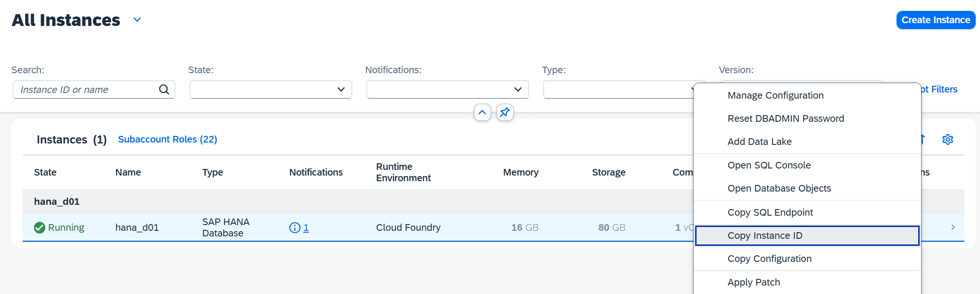Pin the filter header bar

click(505, 112)
